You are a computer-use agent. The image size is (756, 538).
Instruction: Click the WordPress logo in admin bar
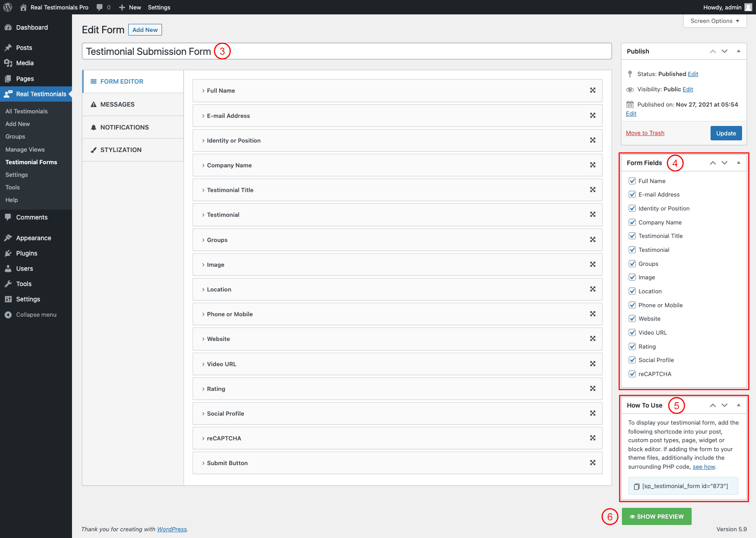[x=8, y=7]
